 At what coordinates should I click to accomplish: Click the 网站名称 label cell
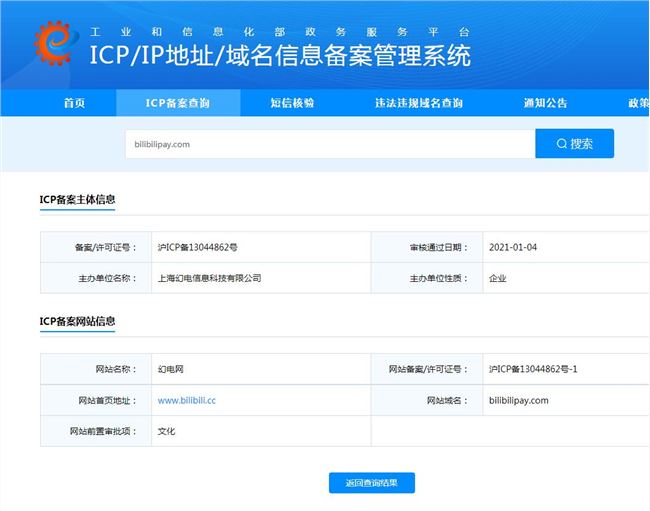tap(96, 369)
